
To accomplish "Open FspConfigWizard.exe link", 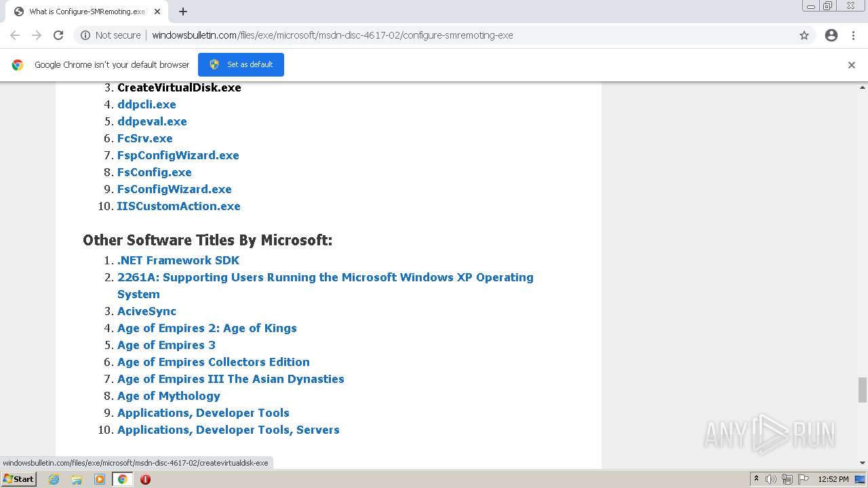I will 178,155.
